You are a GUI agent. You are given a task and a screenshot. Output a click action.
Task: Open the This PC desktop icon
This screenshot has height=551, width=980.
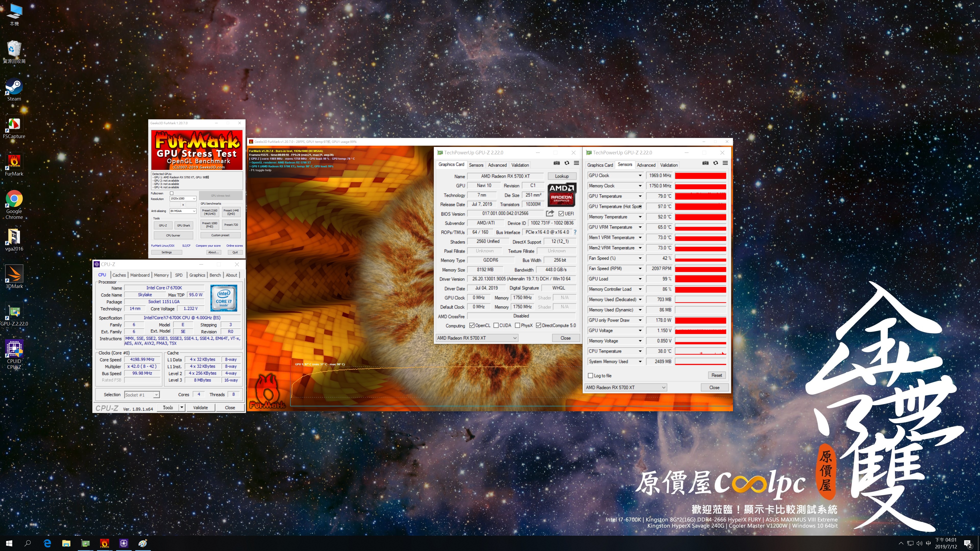(x=14, y=15)
